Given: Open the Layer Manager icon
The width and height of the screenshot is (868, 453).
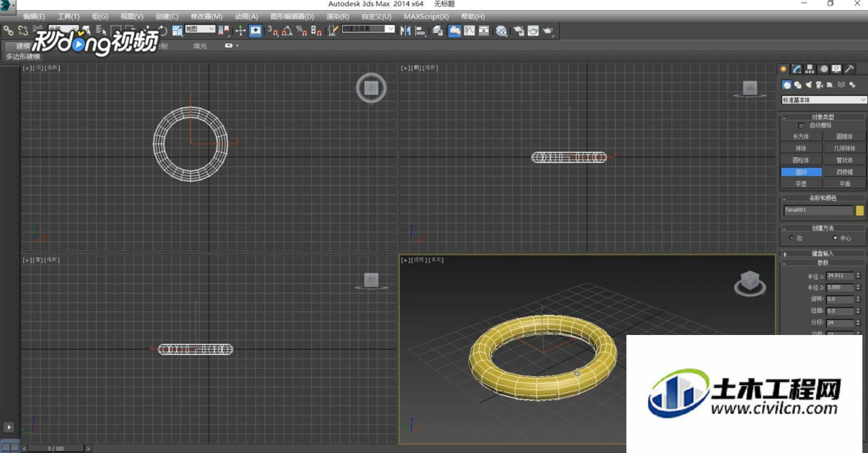Looking at the screenshot, I should pyautogui.click(x=438, y=31).
